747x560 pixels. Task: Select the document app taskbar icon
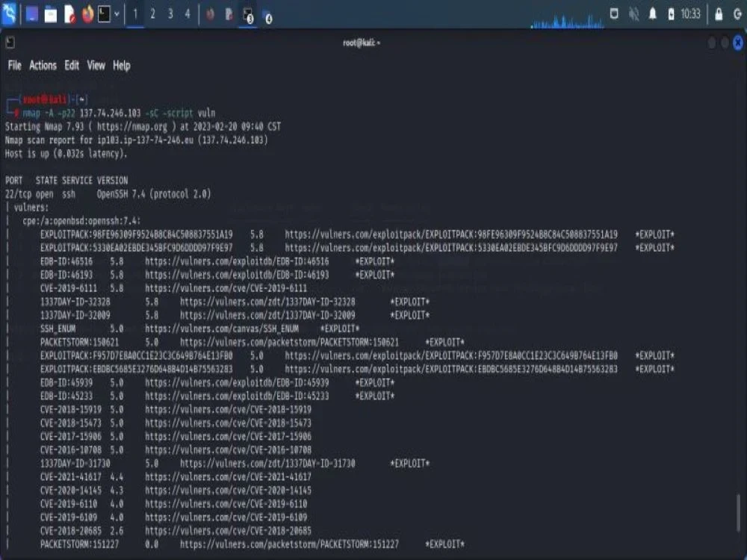229,14
